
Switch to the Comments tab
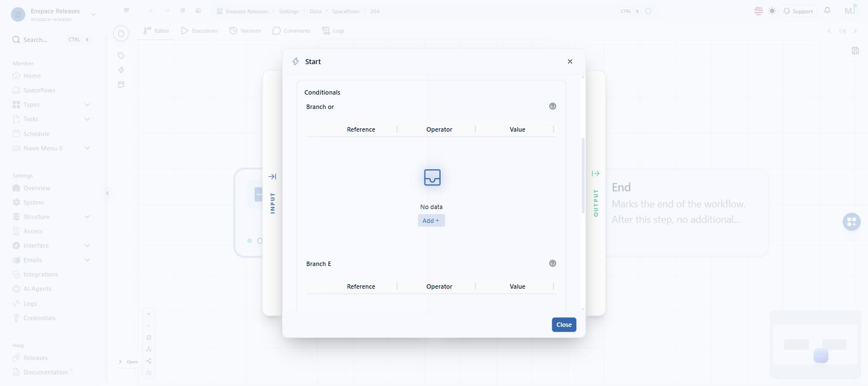[x=291, y=31]
